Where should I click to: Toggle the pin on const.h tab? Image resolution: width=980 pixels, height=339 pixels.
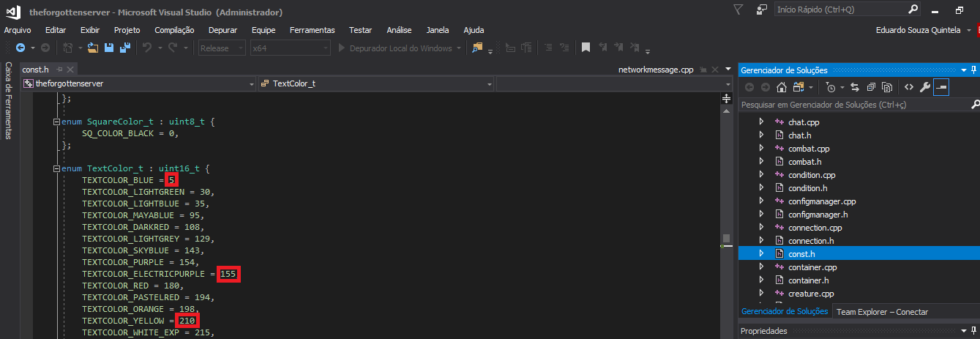[60, 70]
